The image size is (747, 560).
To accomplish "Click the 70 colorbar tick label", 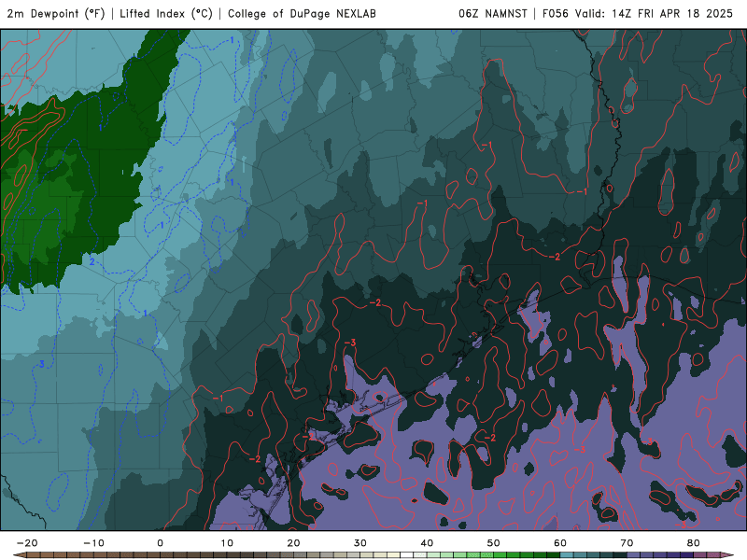I will 627,543.
